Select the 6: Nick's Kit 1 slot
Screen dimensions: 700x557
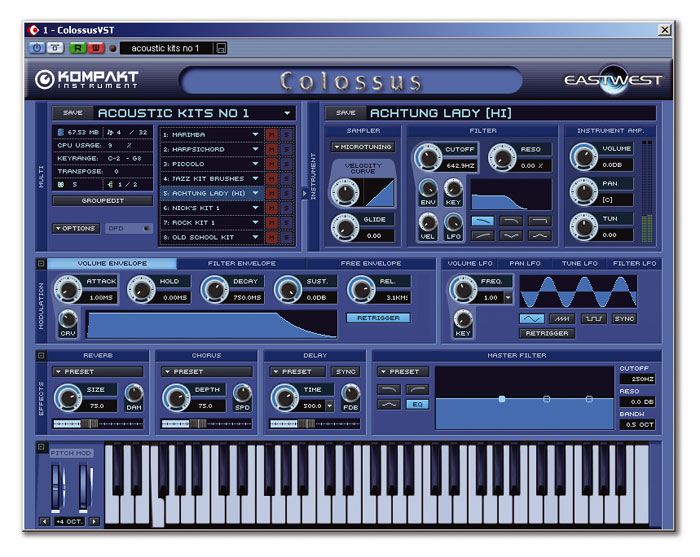[211, 208]
